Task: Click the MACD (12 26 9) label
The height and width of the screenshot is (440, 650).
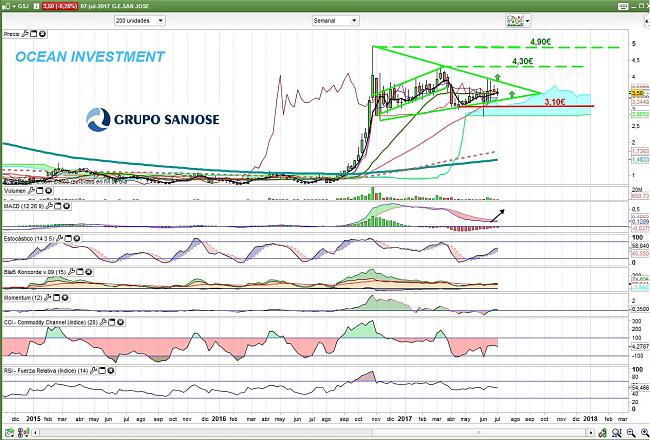Action: pyautogui.click(x=23, y=206)
